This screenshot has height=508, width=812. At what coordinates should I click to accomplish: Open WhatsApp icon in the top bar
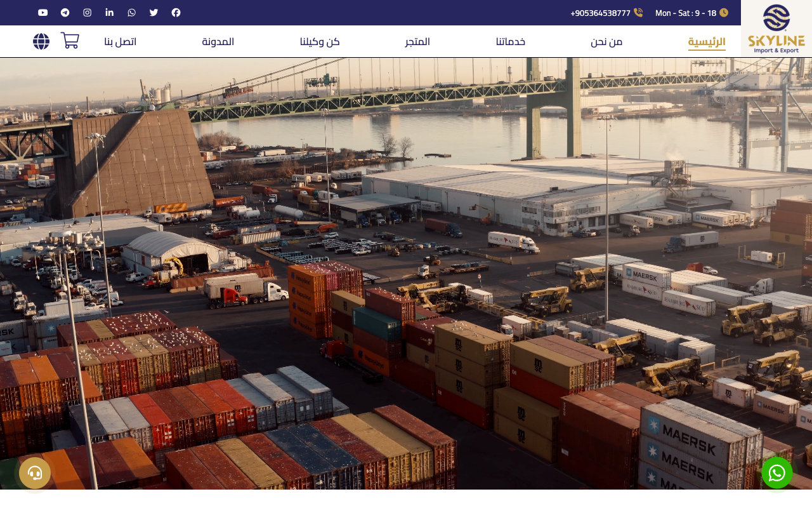pos(131,13)
